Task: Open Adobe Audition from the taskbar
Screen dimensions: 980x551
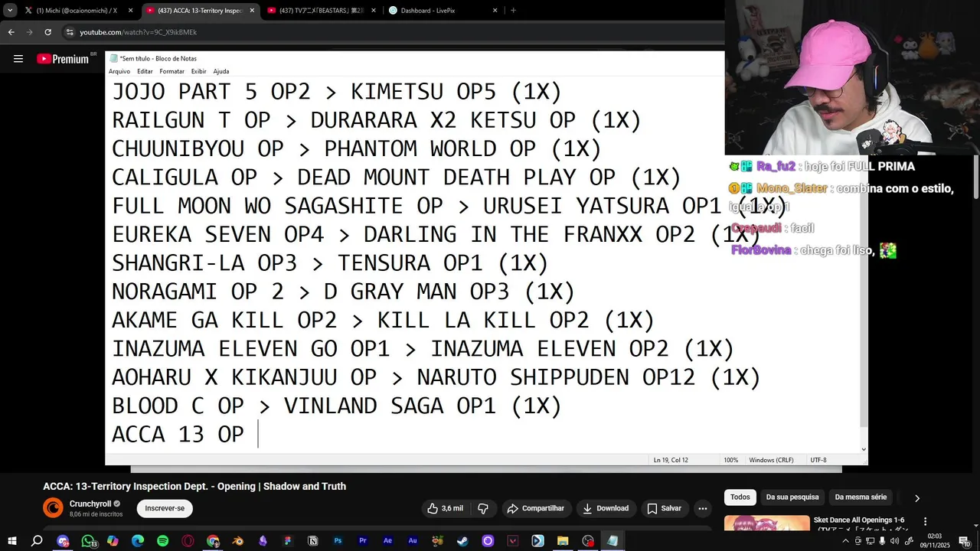Action: point(413,541)
